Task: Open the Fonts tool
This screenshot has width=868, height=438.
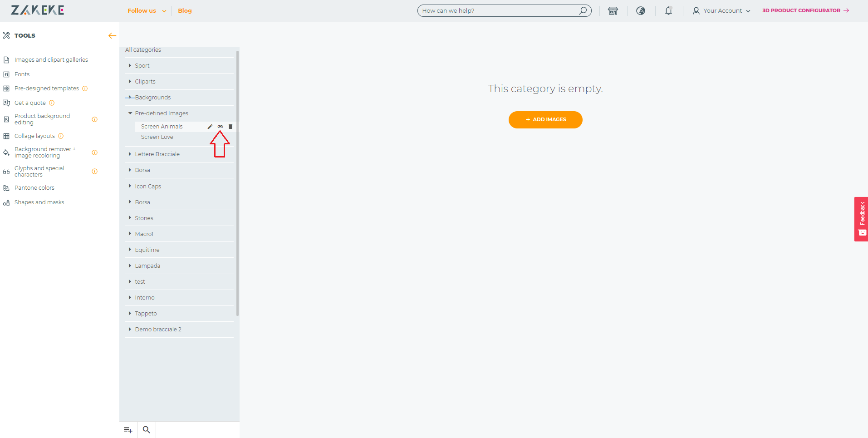Action: (x=22, y=74)
